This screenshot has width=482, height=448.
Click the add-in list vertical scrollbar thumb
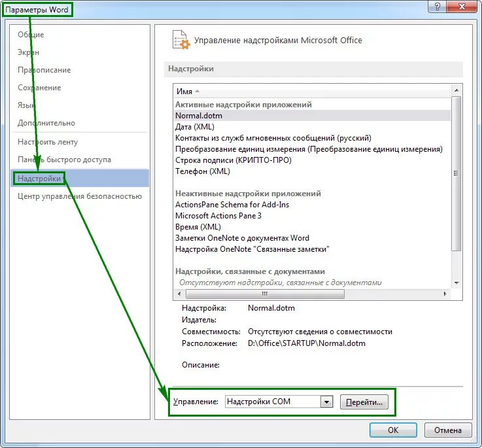(456, 173)
